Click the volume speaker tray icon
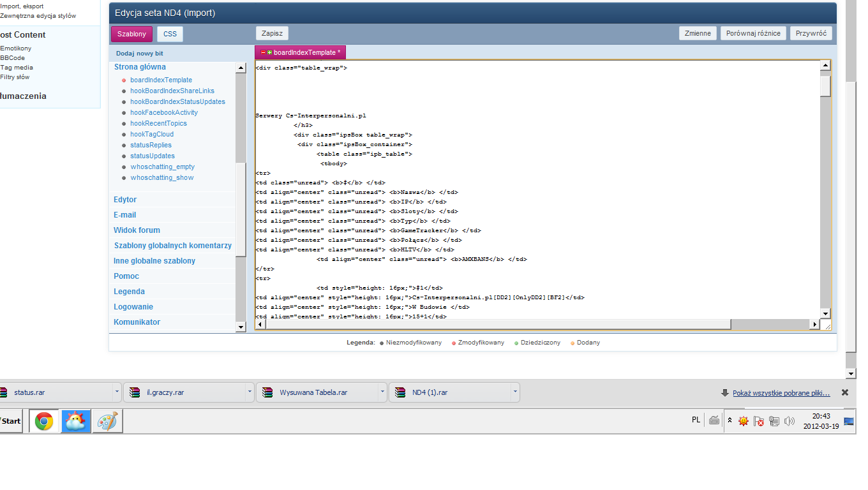868x490 pixels. [789, 421]
